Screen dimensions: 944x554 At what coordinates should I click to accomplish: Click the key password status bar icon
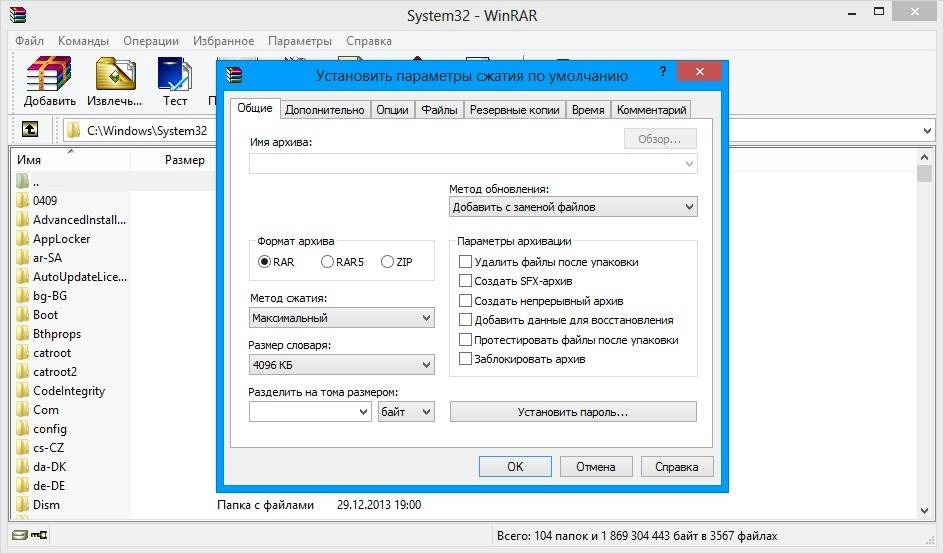tap(39, 535)
